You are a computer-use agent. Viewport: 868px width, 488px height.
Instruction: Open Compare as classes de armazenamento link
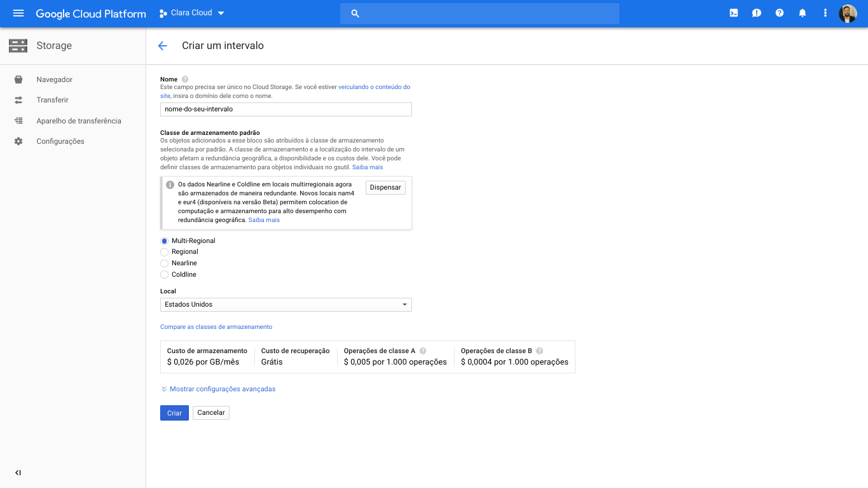[216, 327]
